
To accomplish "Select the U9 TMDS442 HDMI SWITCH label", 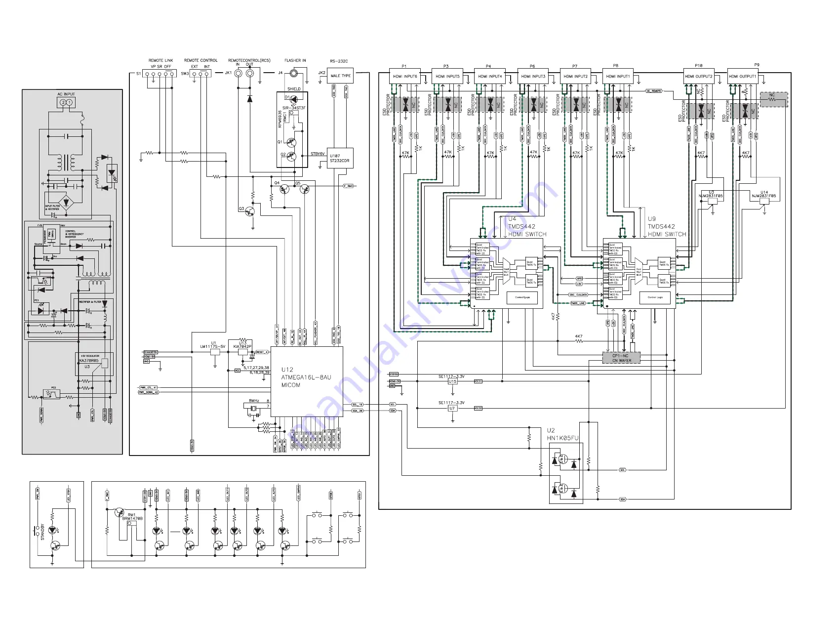I will point(667,226).
